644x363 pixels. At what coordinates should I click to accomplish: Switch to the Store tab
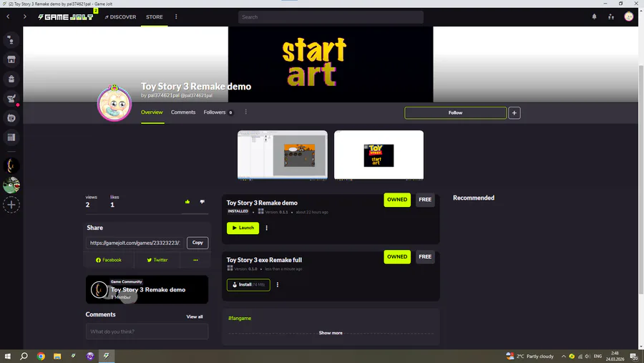click(155, 17)
